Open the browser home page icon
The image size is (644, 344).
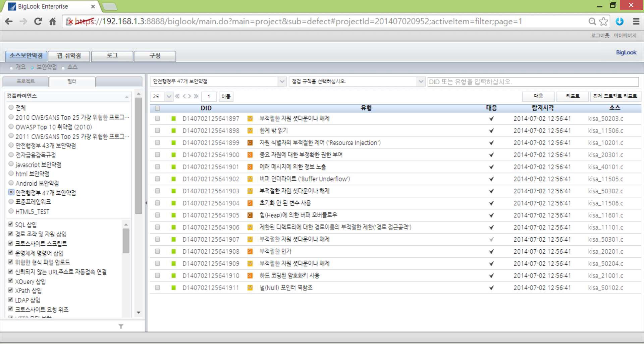[x=52, y=21]
